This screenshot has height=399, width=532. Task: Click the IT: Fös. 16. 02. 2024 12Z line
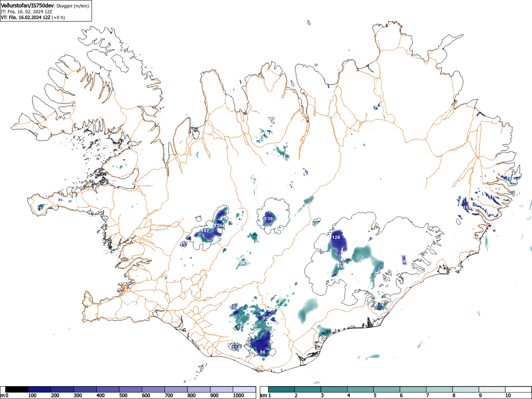pos(26,12)
